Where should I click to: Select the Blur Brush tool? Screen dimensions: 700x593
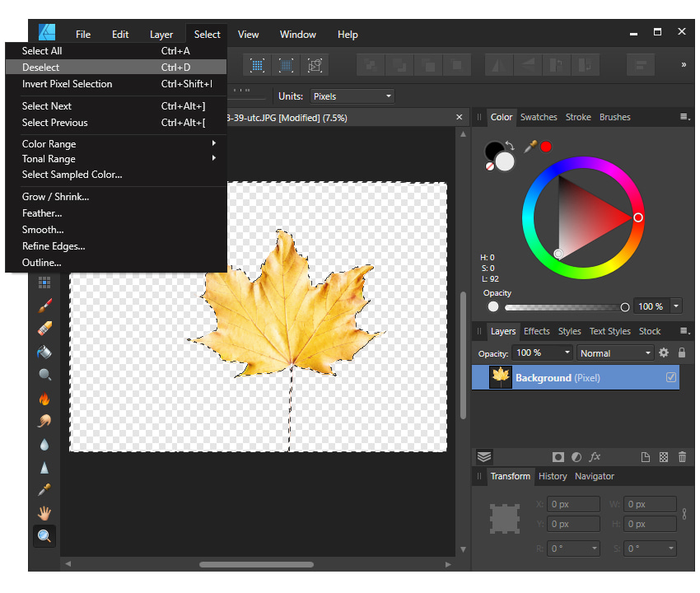44,446
